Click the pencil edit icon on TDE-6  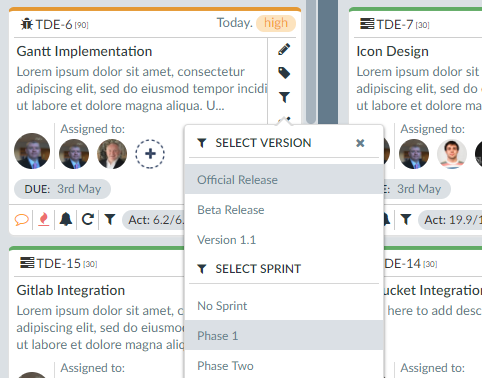tap(284, 49)
